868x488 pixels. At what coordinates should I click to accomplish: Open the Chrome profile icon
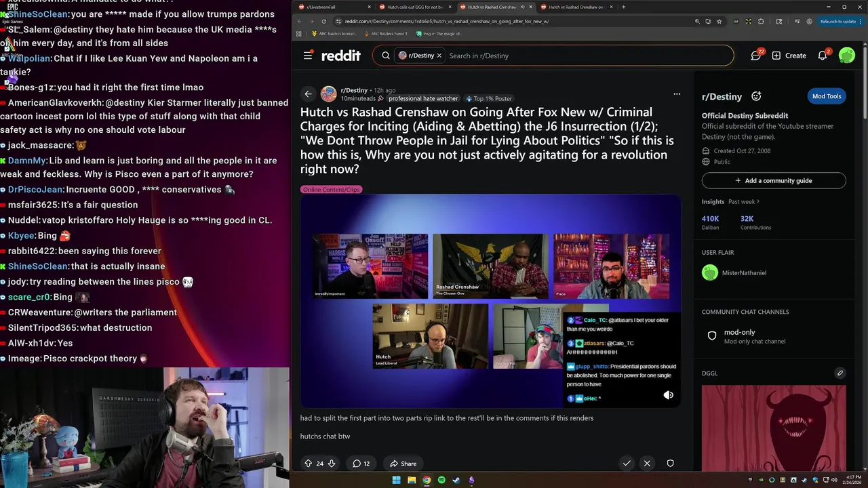[x=810, y=21]
